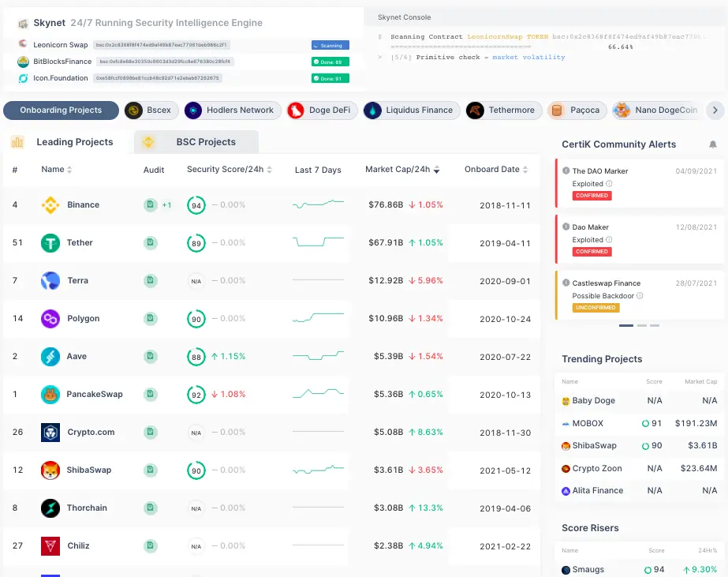The height and width of the screenshot is (577, 728).
Task: Select the Doge DeFi chip
Action: pos(323,111)
